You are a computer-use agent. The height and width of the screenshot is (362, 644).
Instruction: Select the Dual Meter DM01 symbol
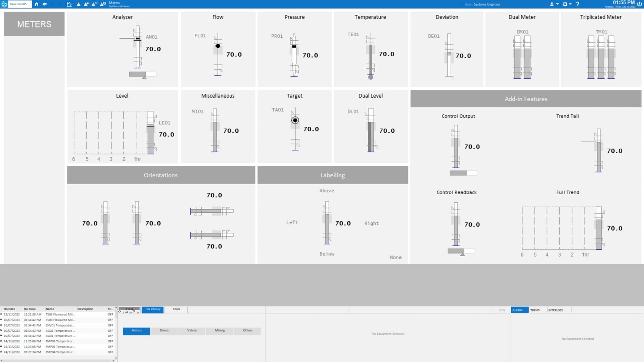click(522, 56)
